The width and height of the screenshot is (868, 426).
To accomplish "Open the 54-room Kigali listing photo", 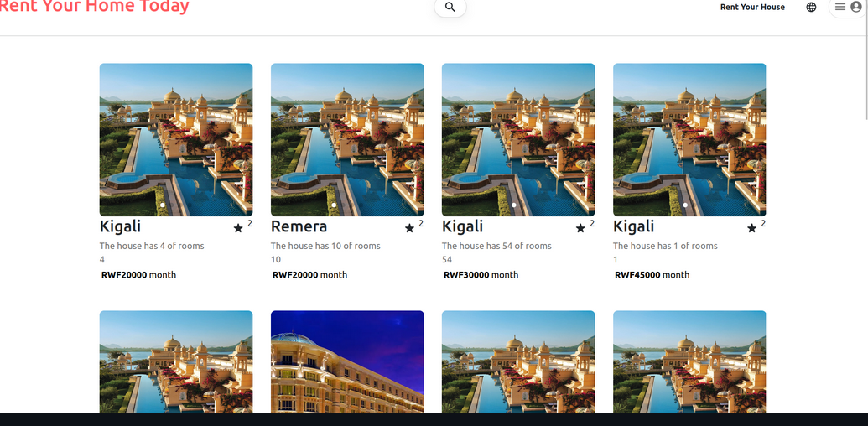I will point(518,139).
